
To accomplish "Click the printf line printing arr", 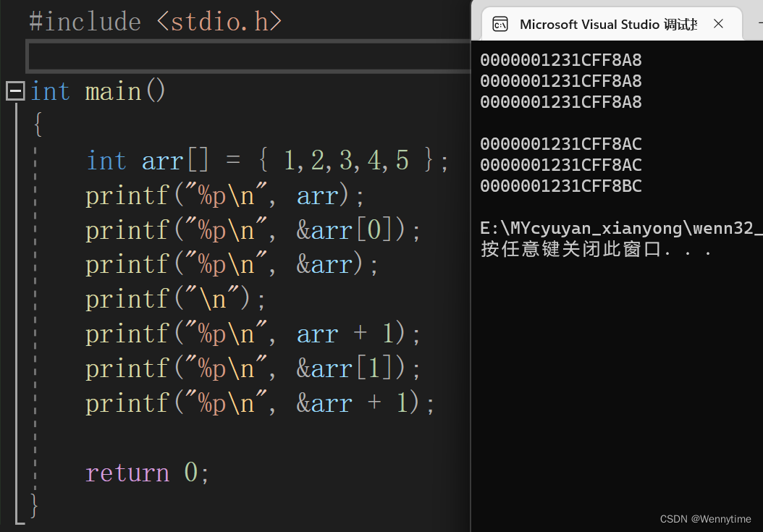I will [224, 195].
